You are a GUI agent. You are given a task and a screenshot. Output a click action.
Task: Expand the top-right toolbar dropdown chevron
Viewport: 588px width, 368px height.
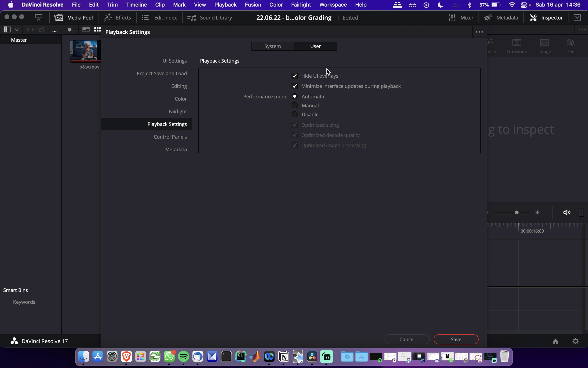tap(577, 17)
